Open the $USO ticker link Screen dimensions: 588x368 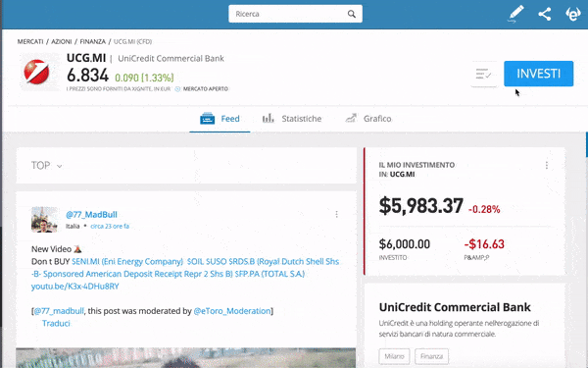coord(217,261)
